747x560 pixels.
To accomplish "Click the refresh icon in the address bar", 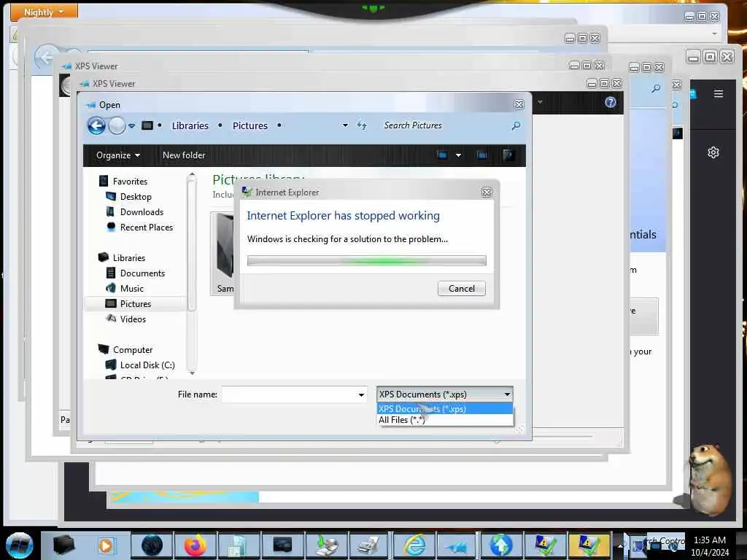I will [362, 125].
